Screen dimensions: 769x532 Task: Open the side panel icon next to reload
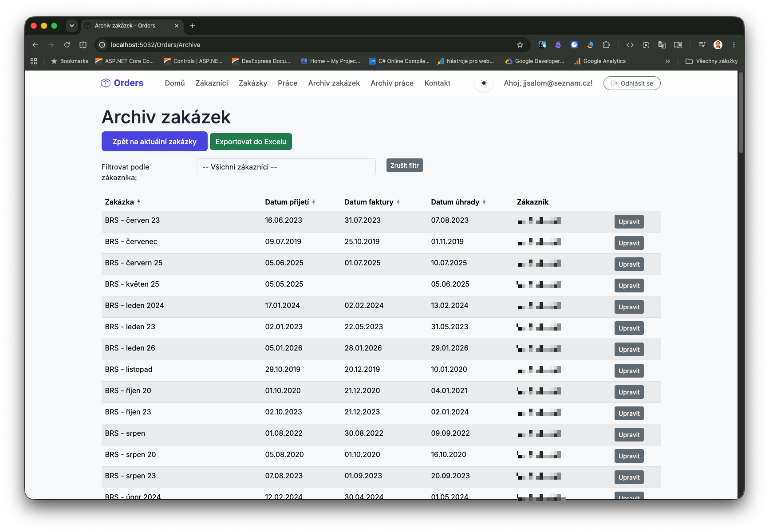tap(83, 45)
